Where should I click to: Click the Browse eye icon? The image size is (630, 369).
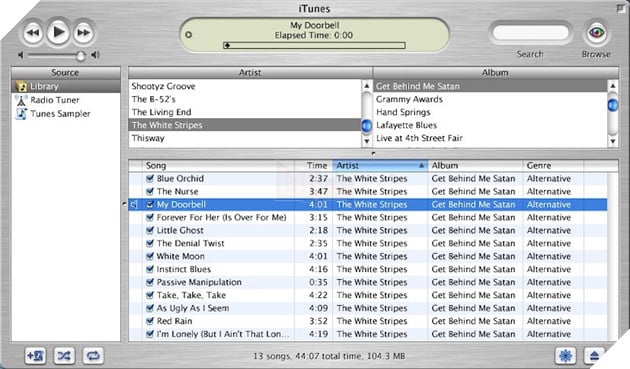pyautogui.click(x=596, y=32)
